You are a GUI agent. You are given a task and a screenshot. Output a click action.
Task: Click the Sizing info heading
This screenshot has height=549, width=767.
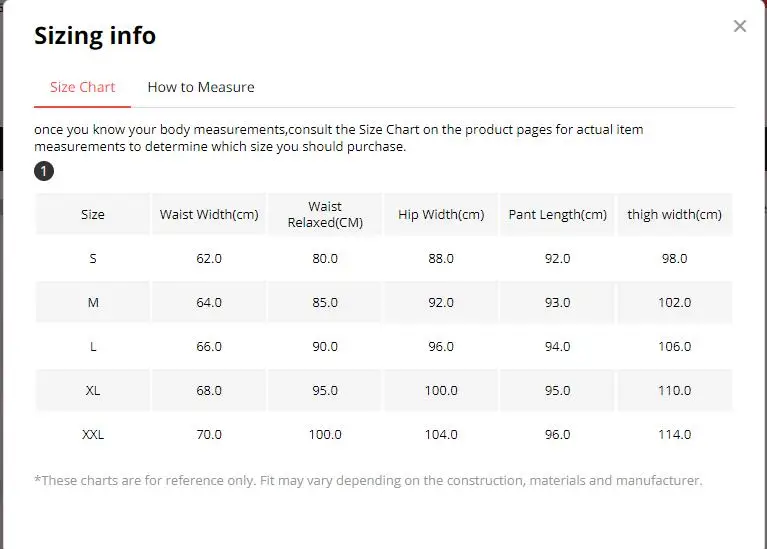(x=95, y=36)
